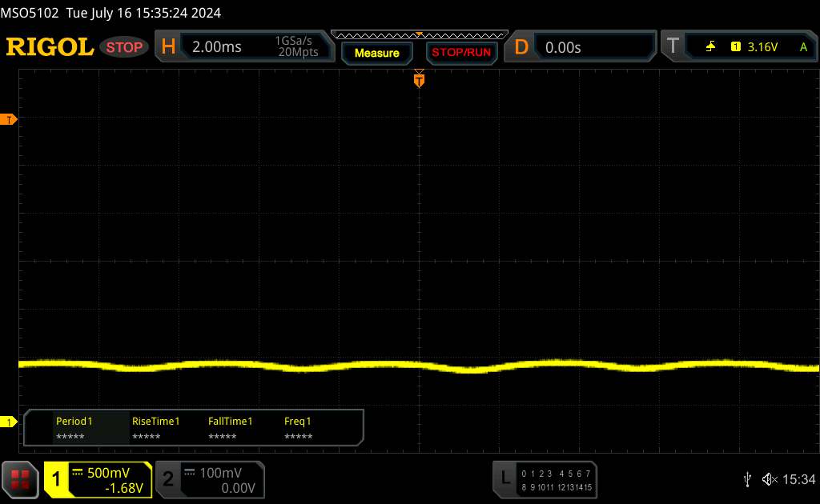Click the USB connection status icon
Image resolution: width=820 pixels, height=504 pixels.
click(747, 479)
